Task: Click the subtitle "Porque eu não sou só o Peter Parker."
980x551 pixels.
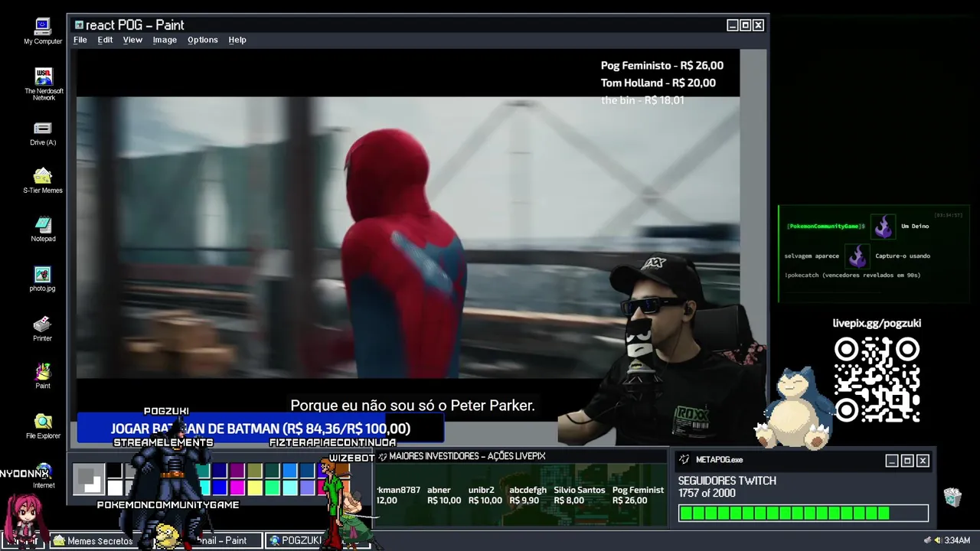Action: [413, 406]
